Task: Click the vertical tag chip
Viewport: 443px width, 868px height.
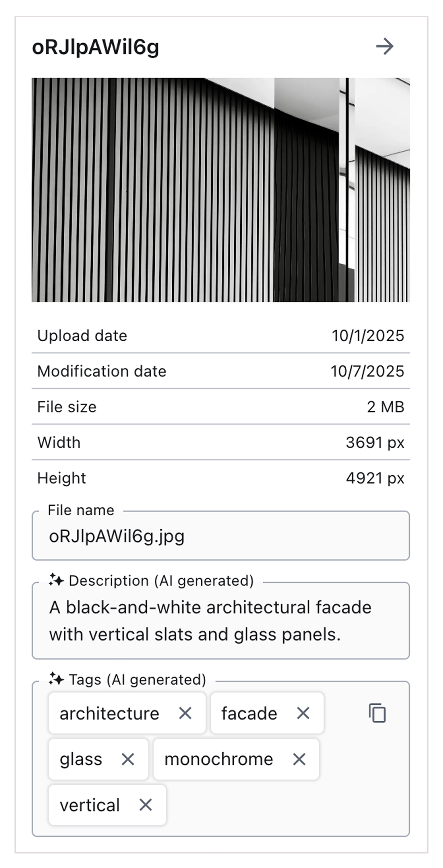Action: 91,805
